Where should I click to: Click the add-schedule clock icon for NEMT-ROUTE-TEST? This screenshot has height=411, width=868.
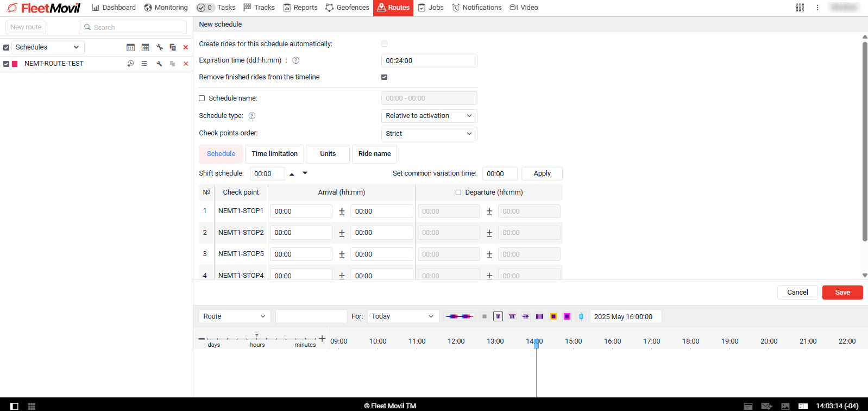[130, 64]
